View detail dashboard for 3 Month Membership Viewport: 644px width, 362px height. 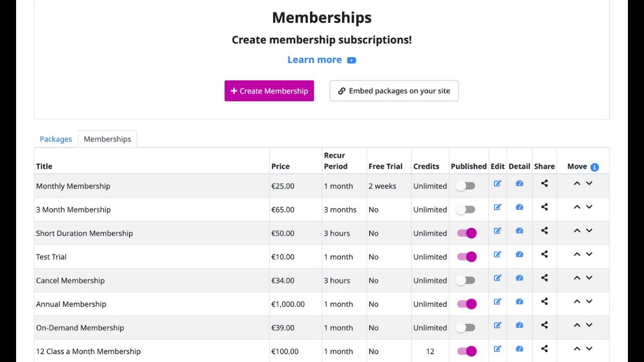pos(520,207)
